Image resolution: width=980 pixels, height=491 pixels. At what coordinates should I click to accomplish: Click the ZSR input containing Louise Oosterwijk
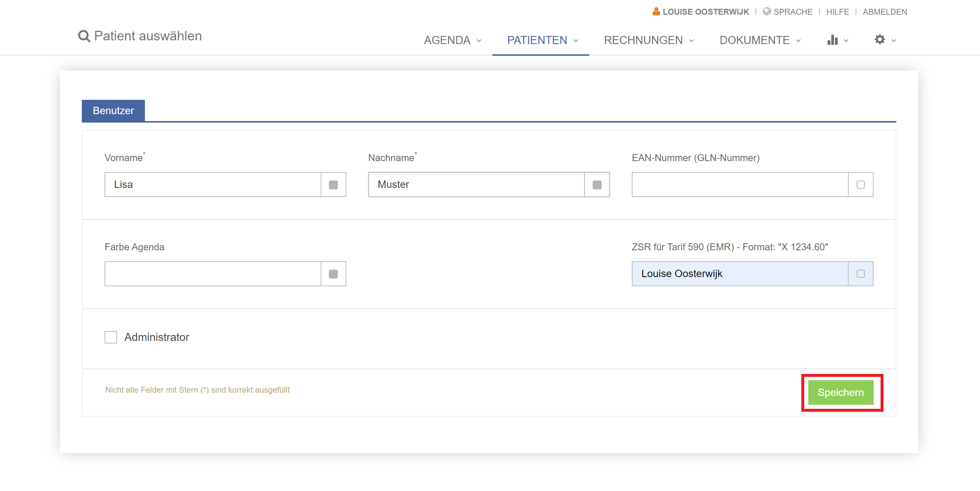(740, 274)
